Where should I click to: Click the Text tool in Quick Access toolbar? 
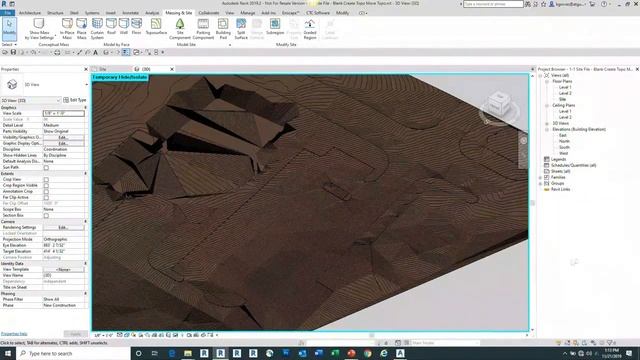96,52
